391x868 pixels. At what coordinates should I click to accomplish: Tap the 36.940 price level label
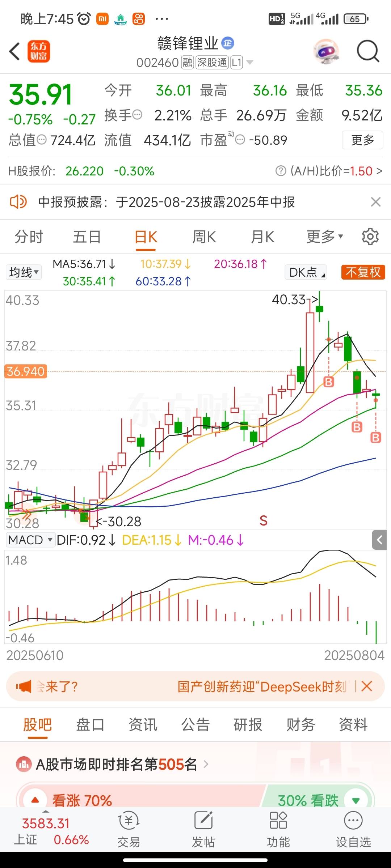[x=25, y=371]
